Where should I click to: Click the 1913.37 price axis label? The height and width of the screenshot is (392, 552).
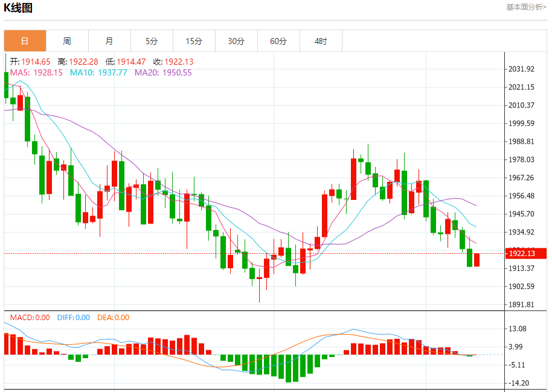521,268
